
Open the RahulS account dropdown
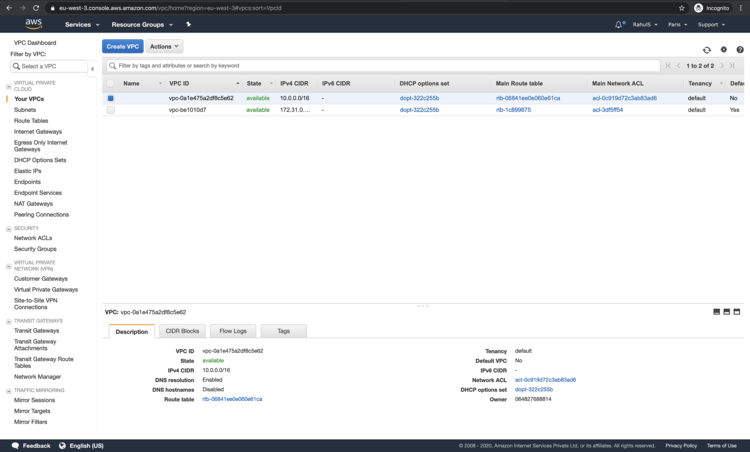pos(645,24)
